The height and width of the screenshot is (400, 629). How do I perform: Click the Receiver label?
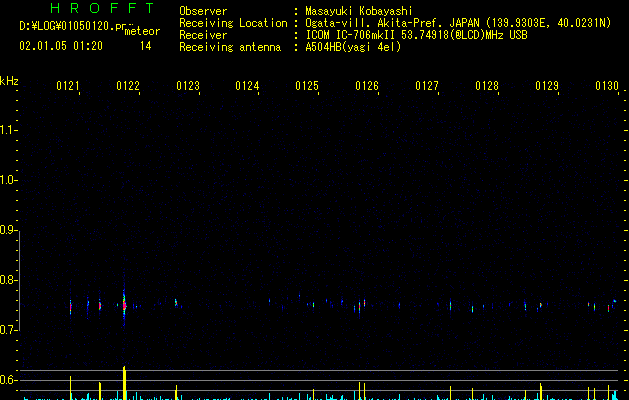pos(203,35)
